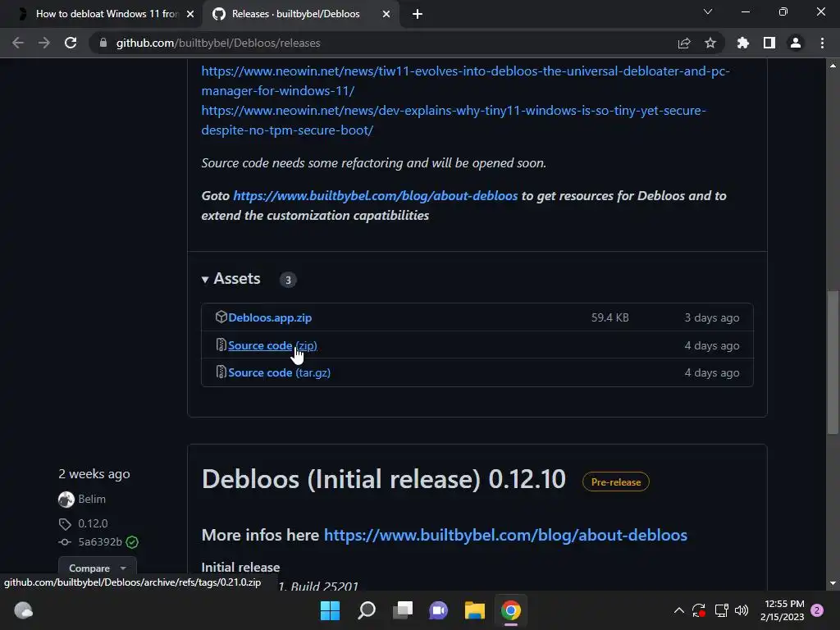840x630 pixels.
Task: Open the Chrome profile menu
Action: coord(796,43)
